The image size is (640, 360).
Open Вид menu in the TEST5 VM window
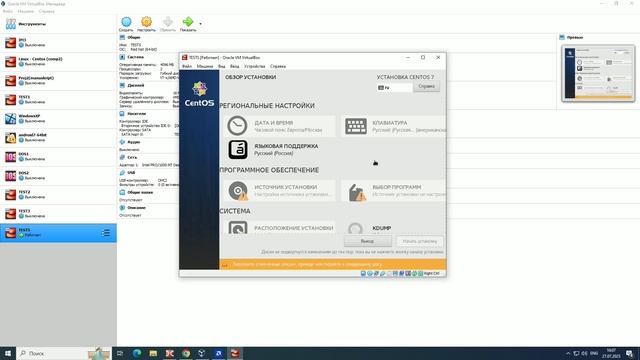click(x=222, y=66)
